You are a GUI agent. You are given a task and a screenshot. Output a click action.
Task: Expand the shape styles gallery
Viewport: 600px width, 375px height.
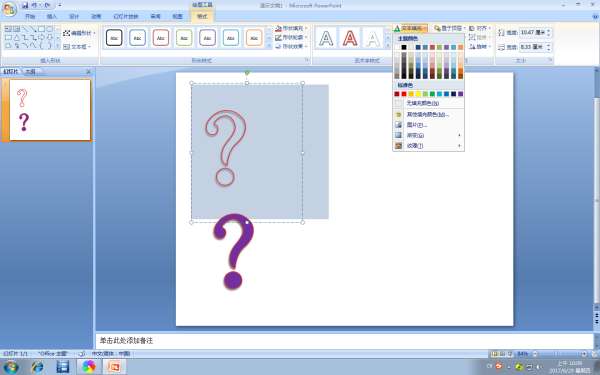click(x=269, y=46)
